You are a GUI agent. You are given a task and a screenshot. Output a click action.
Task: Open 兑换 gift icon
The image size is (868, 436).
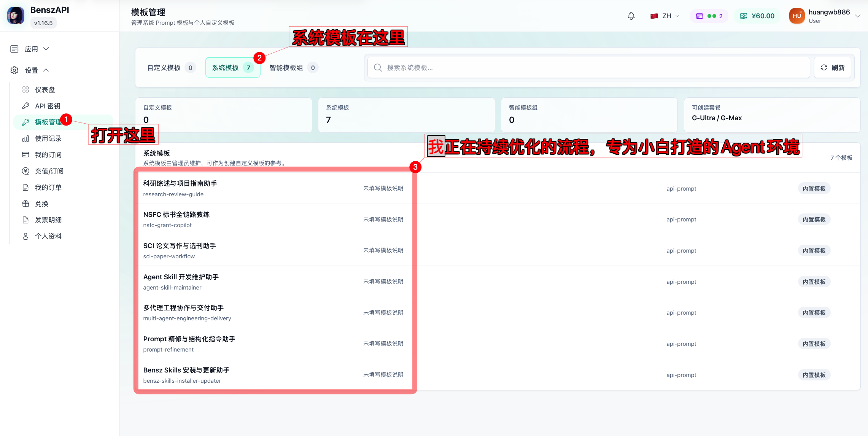coord(25,204)
